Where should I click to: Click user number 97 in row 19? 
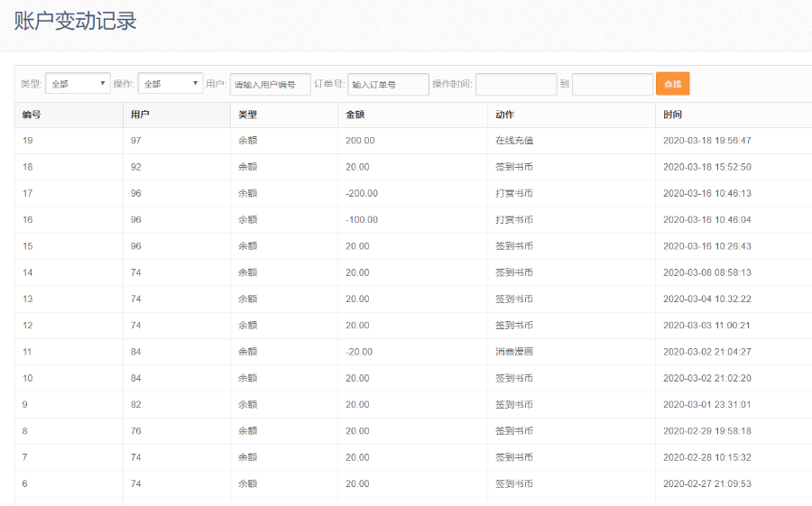tap(136, 141)
